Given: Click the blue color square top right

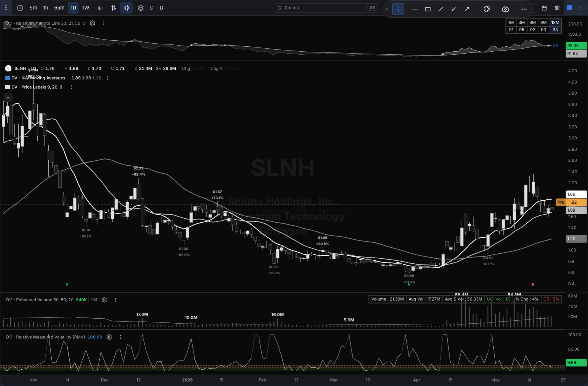Looking at the screenshot, I should (x=569, y=8).
